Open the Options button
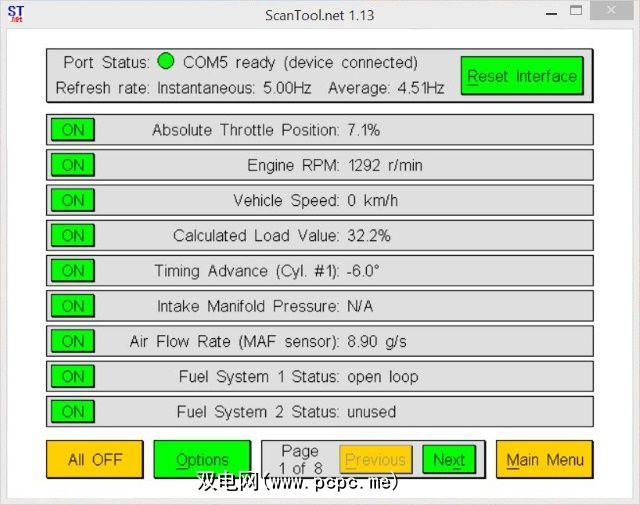The width and height of the screenshot is (640, 505). tap(202, 459)
